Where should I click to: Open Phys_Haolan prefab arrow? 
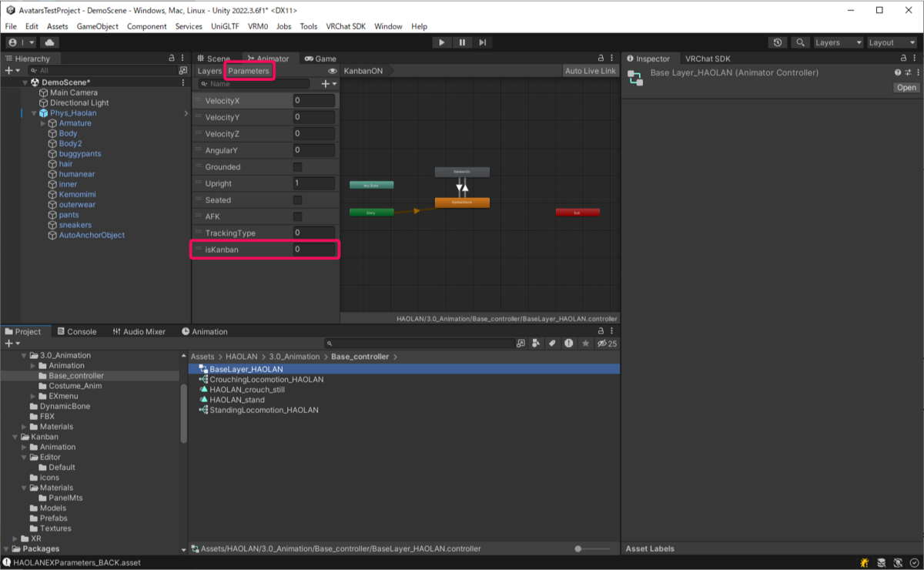tap(186, 113)
